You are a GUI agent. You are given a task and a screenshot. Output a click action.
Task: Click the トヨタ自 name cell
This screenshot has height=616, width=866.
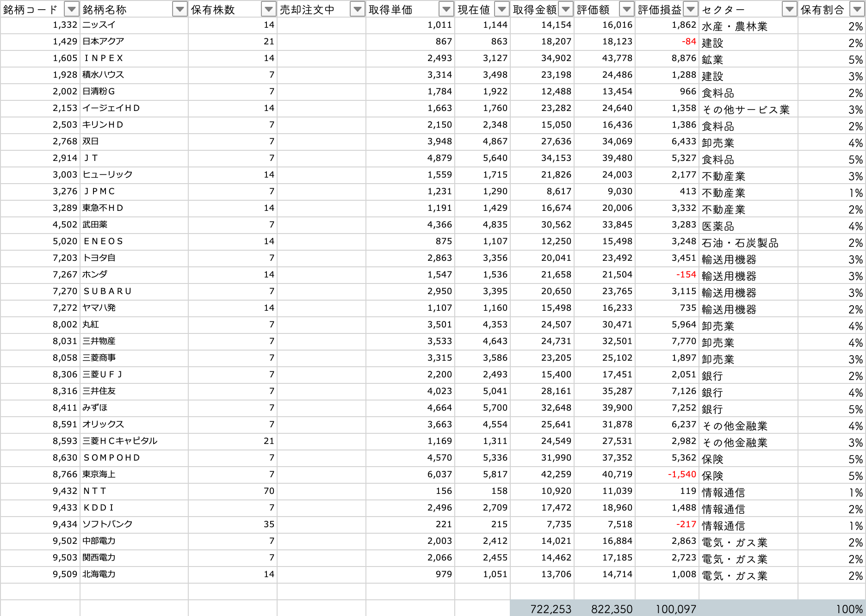click(x=134, y=258)
